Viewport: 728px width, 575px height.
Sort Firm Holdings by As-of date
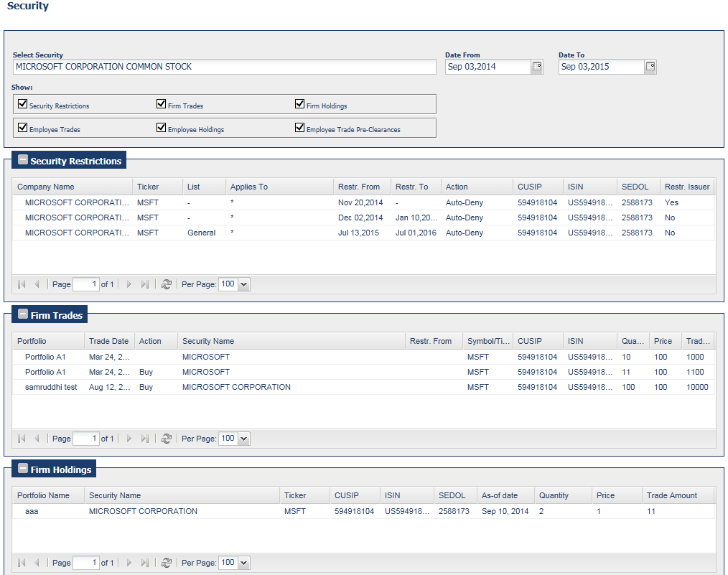(x=505, y=495)
